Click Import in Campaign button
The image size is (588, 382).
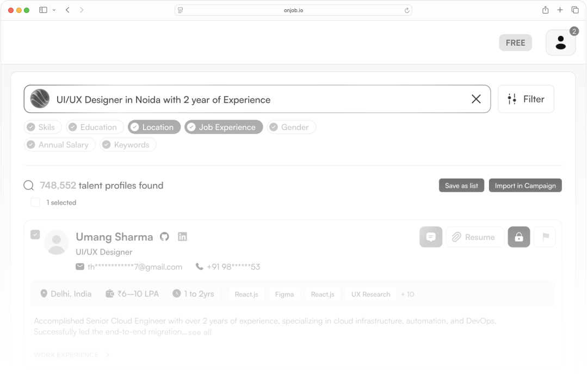click(x=525, y=186)
